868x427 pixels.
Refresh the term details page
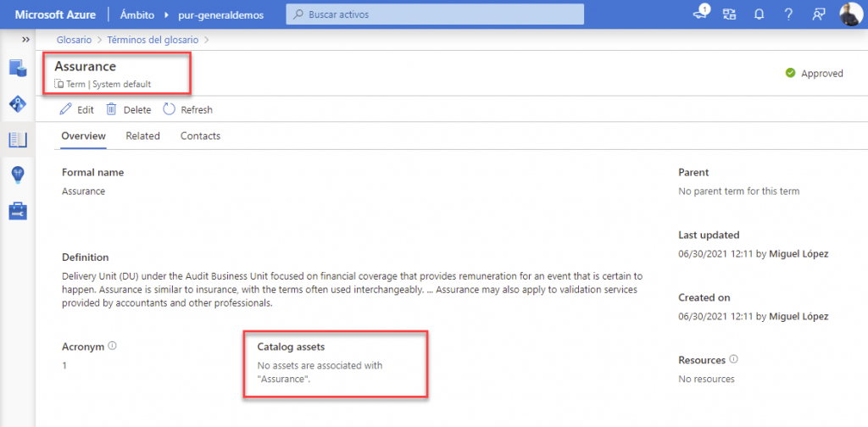[x=187, y=109]
